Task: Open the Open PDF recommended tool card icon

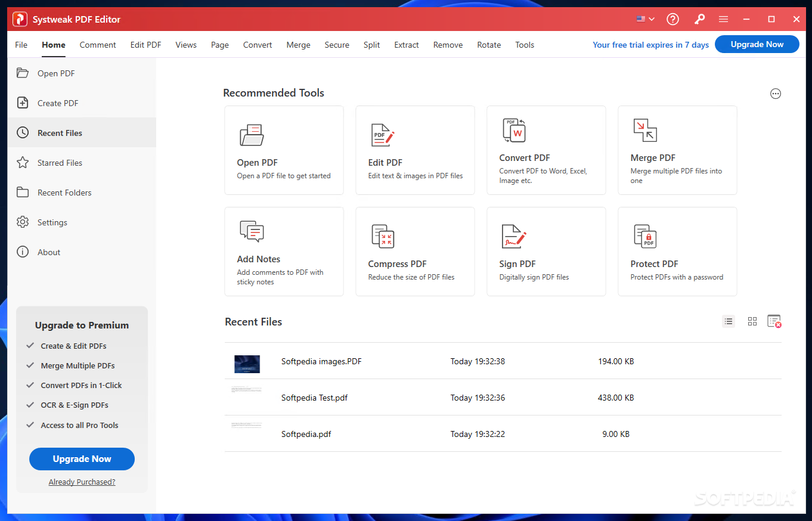Action: pyautogui.click(x=252, y=135)
